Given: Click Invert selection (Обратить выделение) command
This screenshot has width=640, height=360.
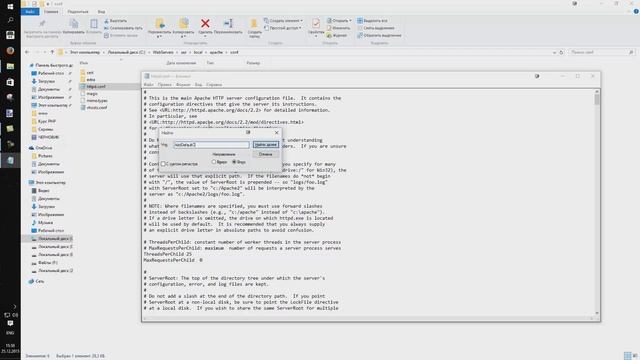Looking at the screenshot, I should coord(379,36).
